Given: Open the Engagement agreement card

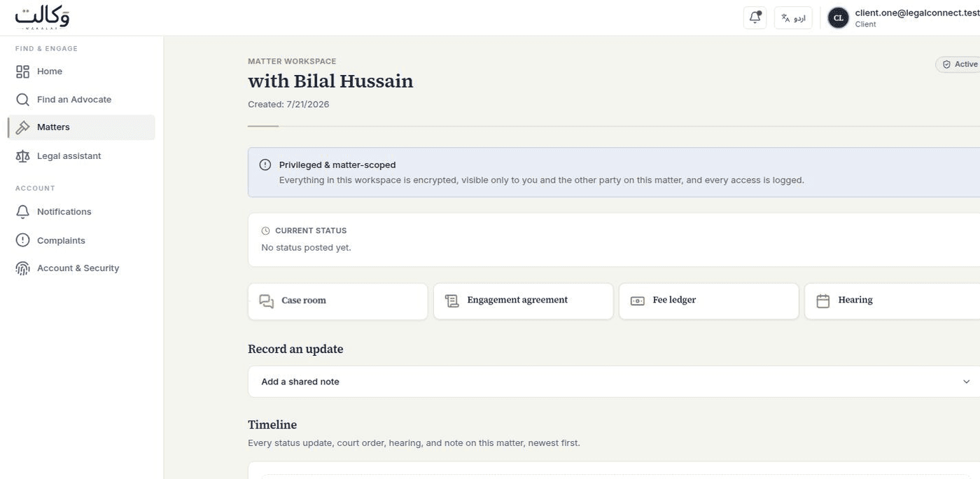Looking at the screenshot, I should [523, 301].
